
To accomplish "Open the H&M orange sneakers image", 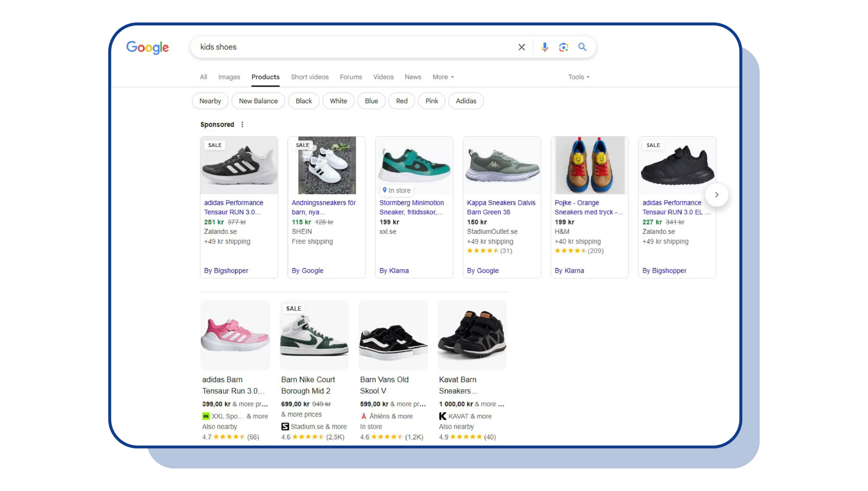I will 590,165.
